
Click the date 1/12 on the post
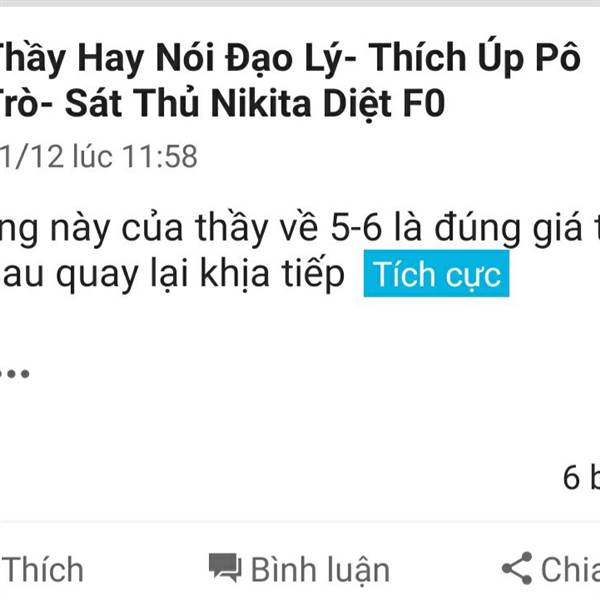coord(32,157)
